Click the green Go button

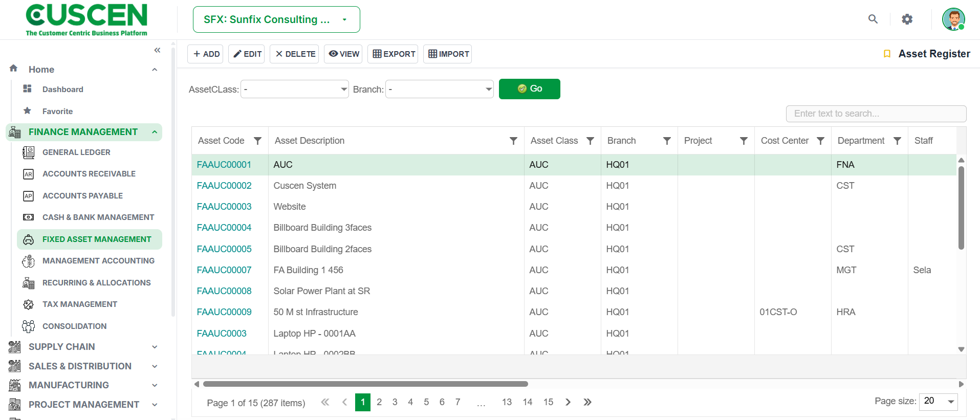(x=530, y=89)
